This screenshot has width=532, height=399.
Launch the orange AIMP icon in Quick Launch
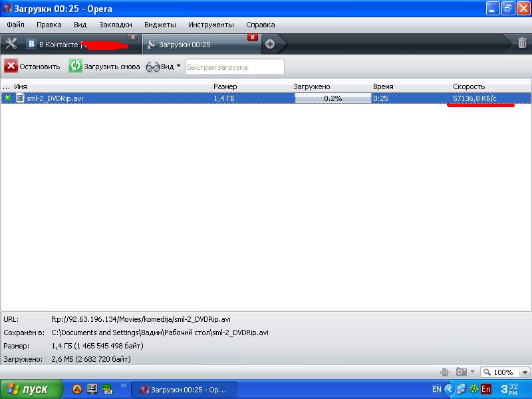point(77,389)
